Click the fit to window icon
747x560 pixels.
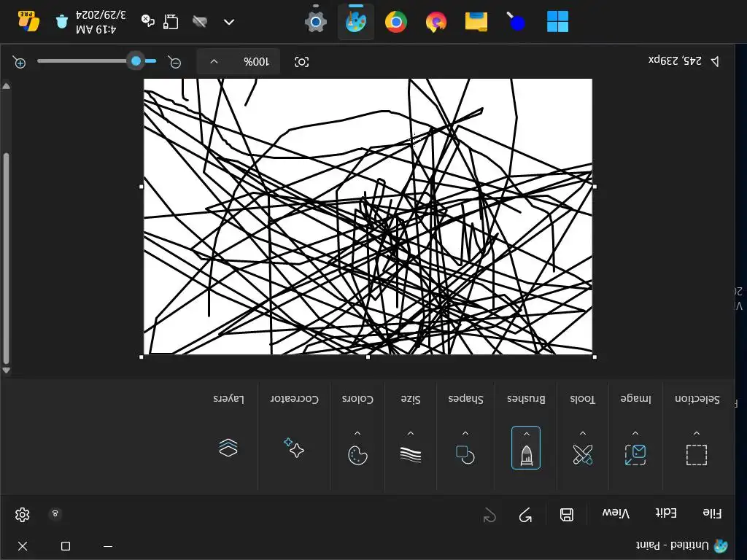point(301,62)
